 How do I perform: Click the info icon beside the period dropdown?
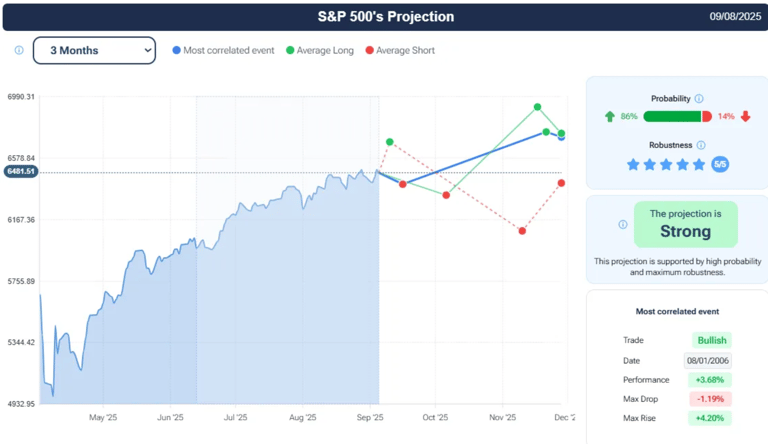(19, 50)
